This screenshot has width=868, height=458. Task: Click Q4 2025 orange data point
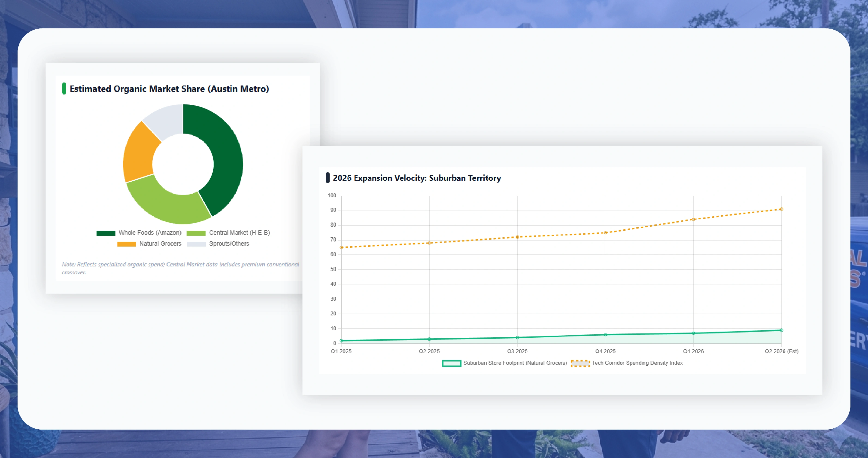click(605, 233)
